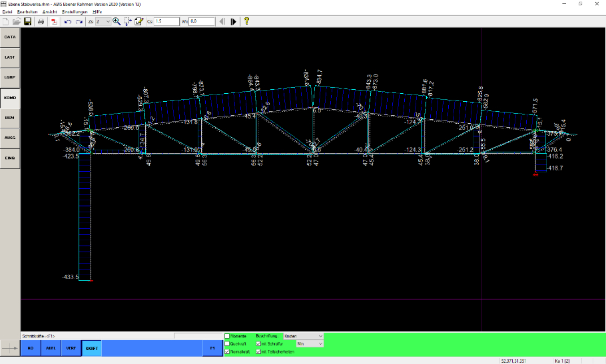The width and height of the screenshot is (606, 364).
Task: Open the Hilfe menu
Action: point(97,12)
